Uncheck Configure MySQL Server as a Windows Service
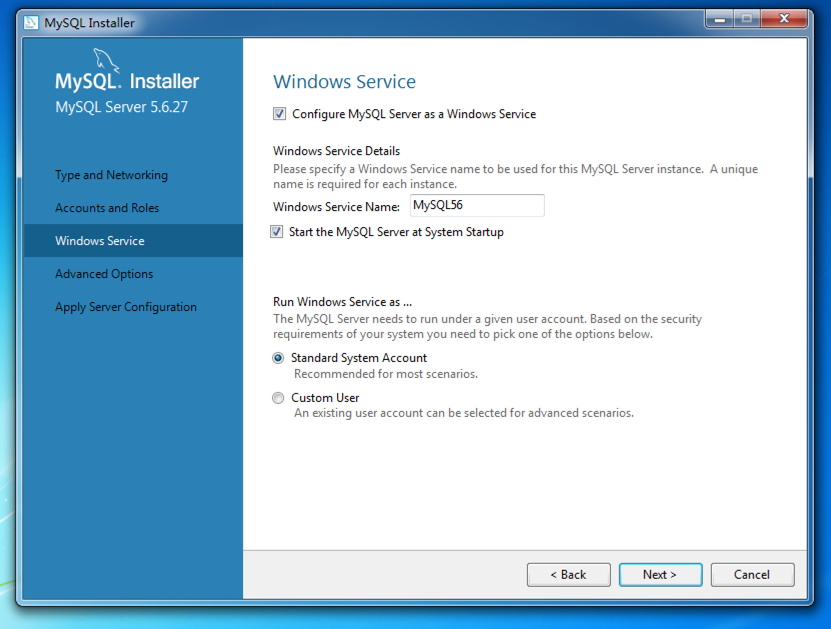Image resolution: width=831 pixels, height=629 pixels. coord(279,114)
